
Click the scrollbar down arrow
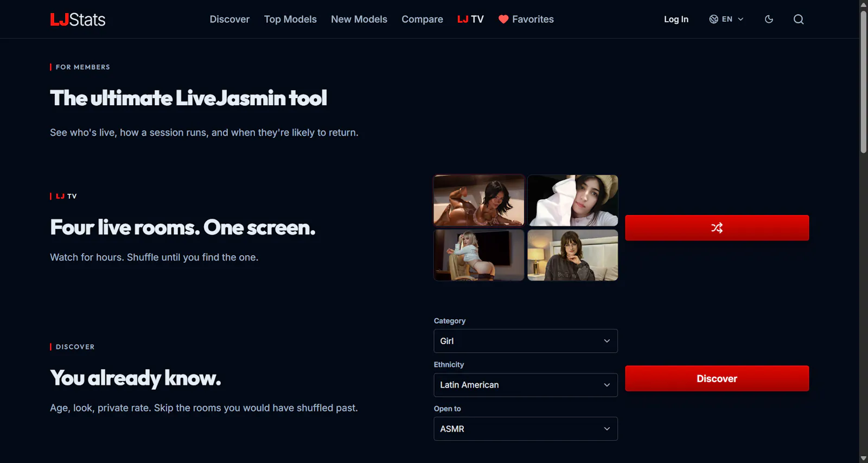pos(863,459)
